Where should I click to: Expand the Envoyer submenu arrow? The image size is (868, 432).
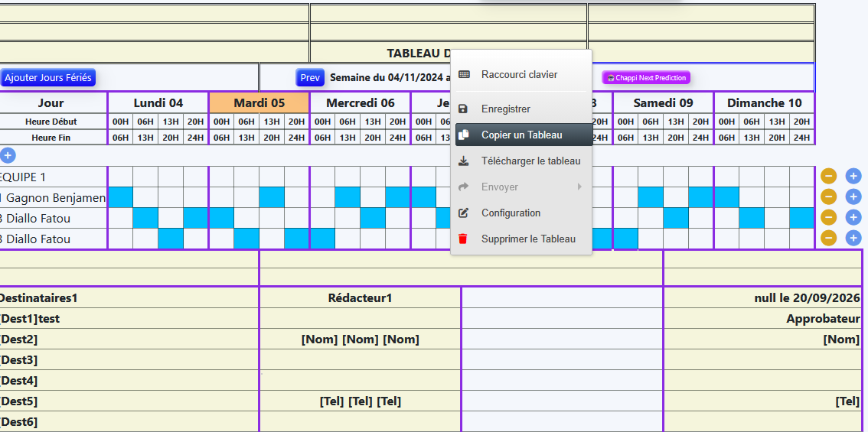(579, 187)
